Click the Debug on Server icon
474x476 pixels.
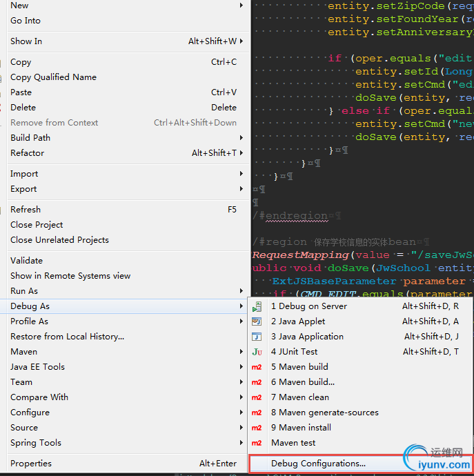[x=257, y=306]
